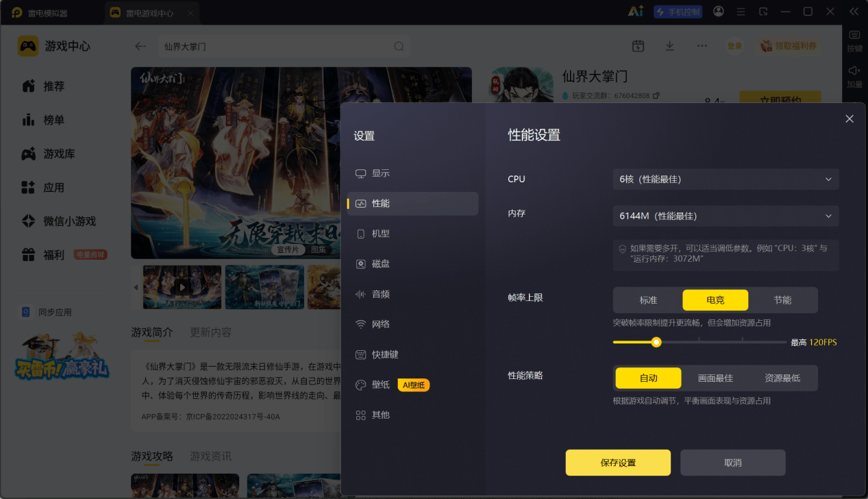This screenshot has height=499, width=868.
Task: Open the 壁纸 settings section
Action: pyautogui.click(x=412, y=385)
